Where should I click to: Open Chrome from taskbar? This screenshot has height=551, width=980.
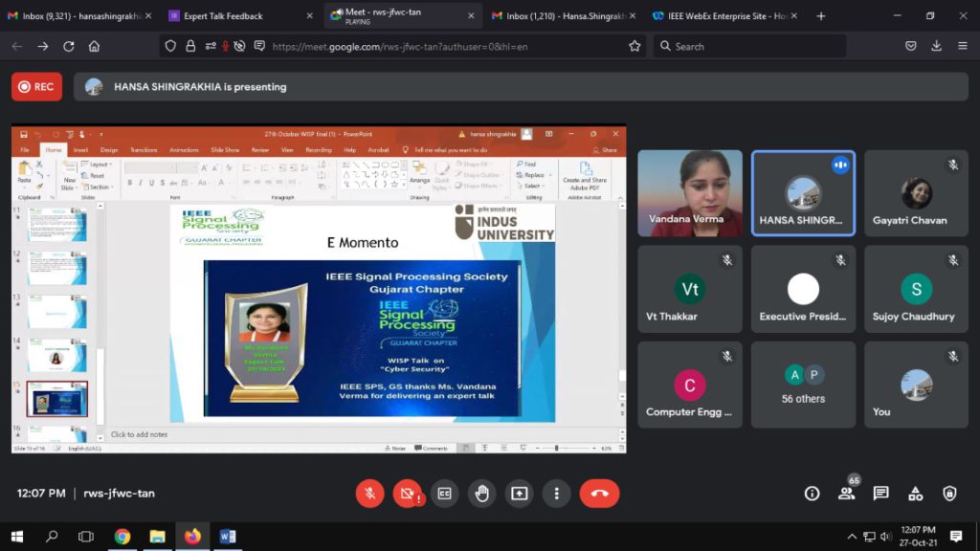(122, 537)
